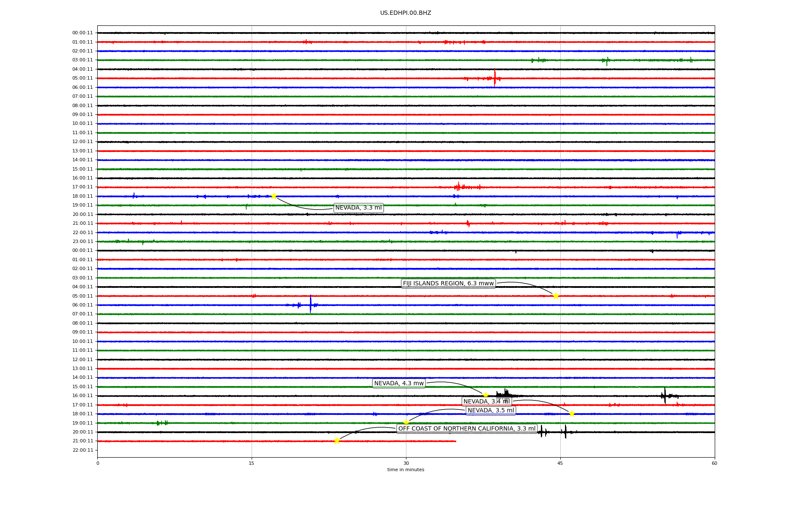Click the Northern California event star marker
The height and width of the screenshot is (508, 812).
coord(337,441)
